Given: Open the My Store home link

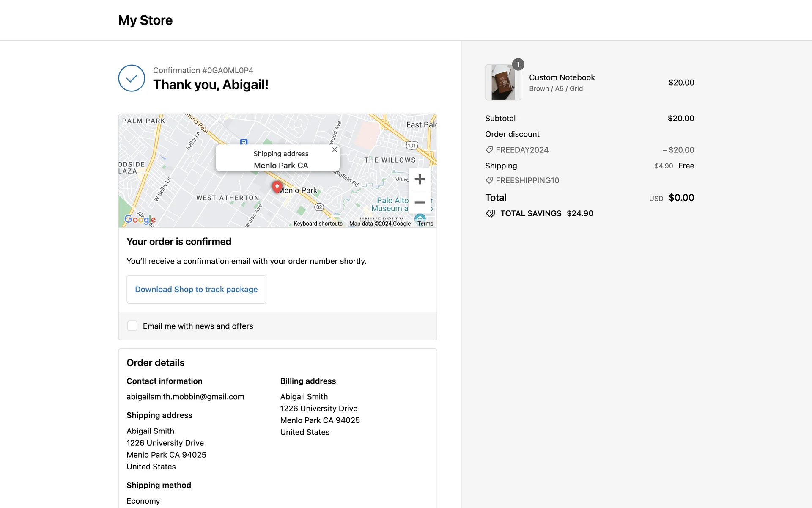Looking at the screenshot, I should click(145, 20).
